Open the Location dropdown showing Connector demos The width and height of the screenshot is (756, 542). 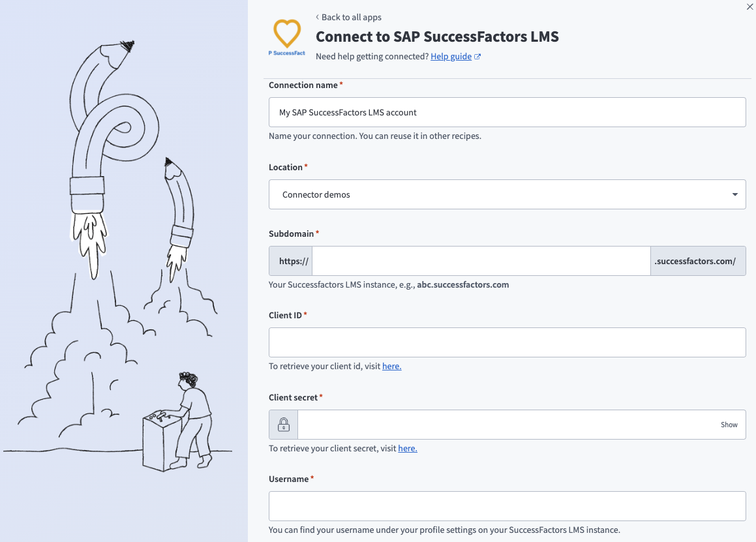509,194
